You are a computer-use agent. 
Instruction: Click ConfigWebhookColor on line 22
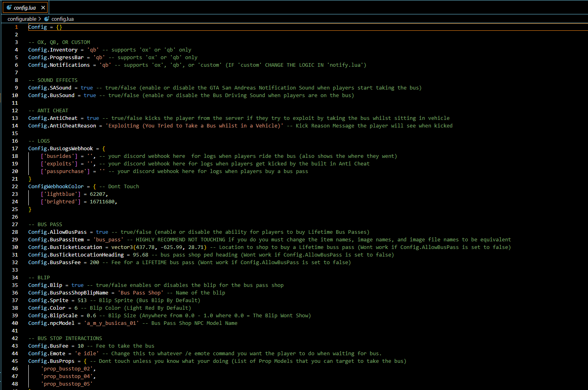point(56,187)
